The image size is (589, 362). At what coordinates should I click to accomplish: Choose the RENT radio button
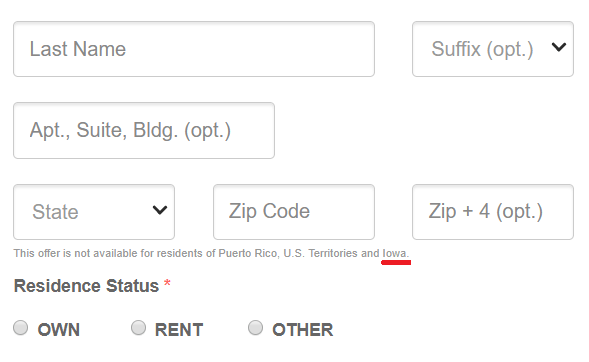pyautogui.click(x=138, y=327)
